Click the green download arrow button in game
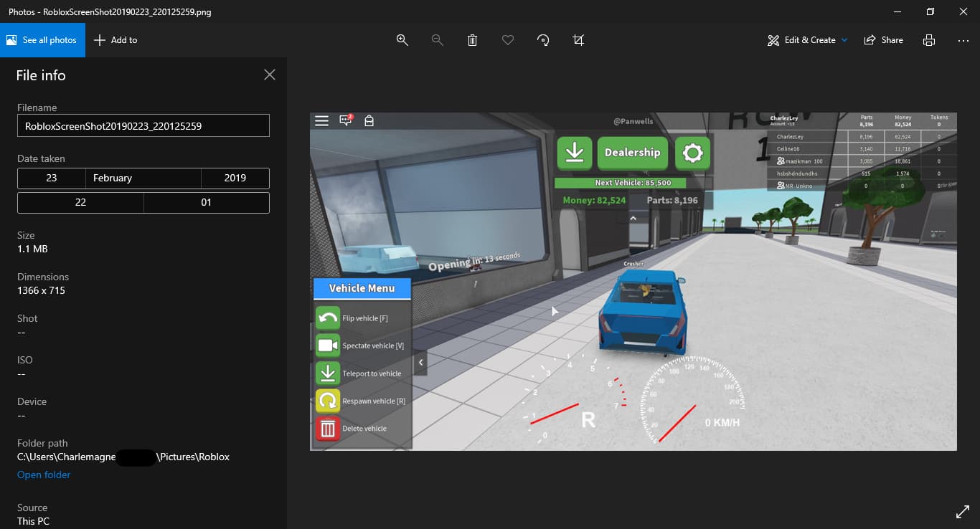Viewport: 980px width, 529px height. click(574, 153)
